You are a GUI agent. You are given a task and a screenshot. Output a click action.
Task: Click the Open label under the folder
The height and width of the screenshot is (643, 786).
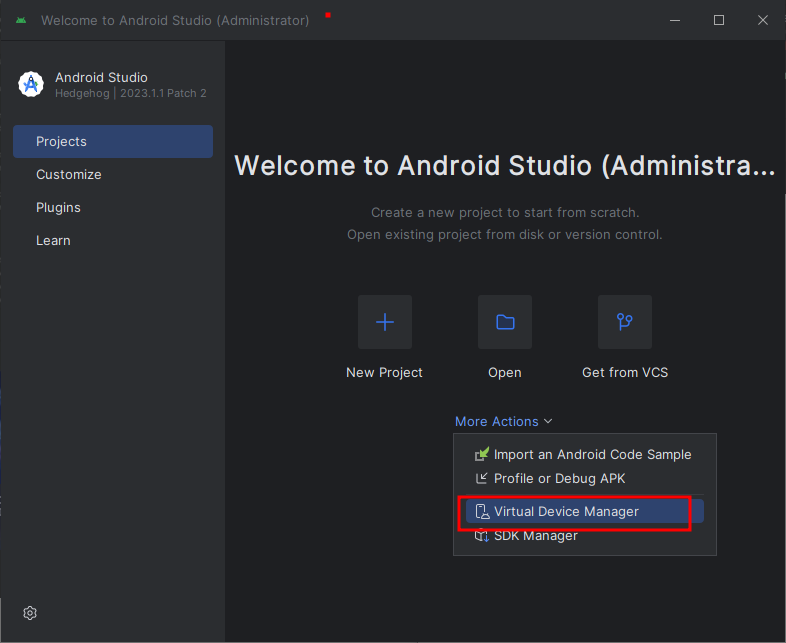pos(505,372)
